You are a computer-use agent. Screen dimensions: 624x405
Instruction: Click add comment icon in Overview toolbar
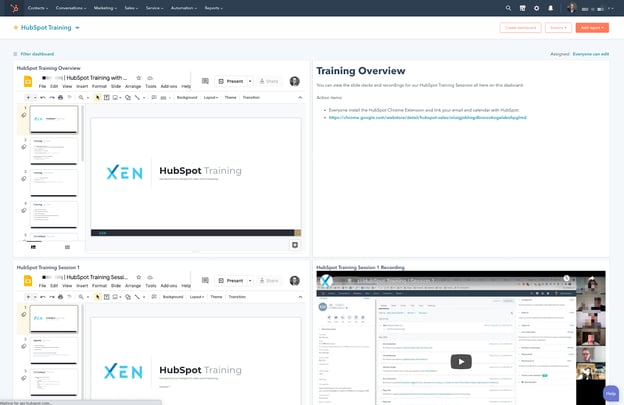154,97
